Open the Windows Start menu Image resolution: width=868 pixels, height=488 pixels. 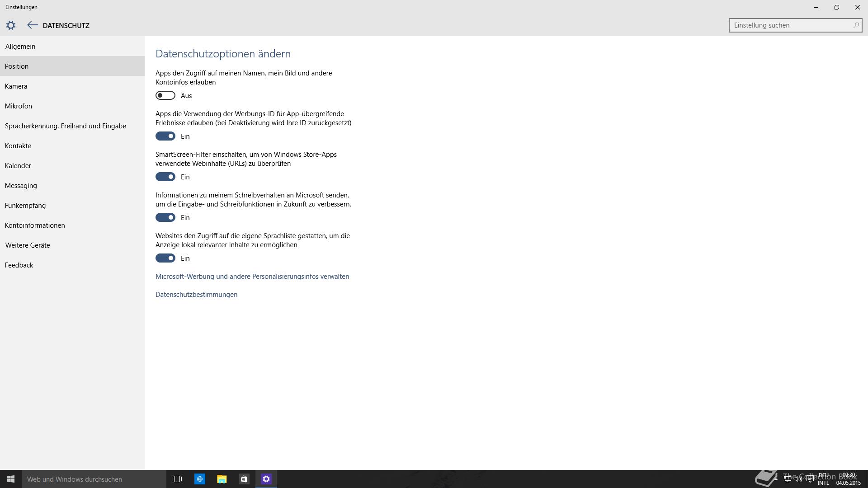pyautogui.click(x=11, y=479)
